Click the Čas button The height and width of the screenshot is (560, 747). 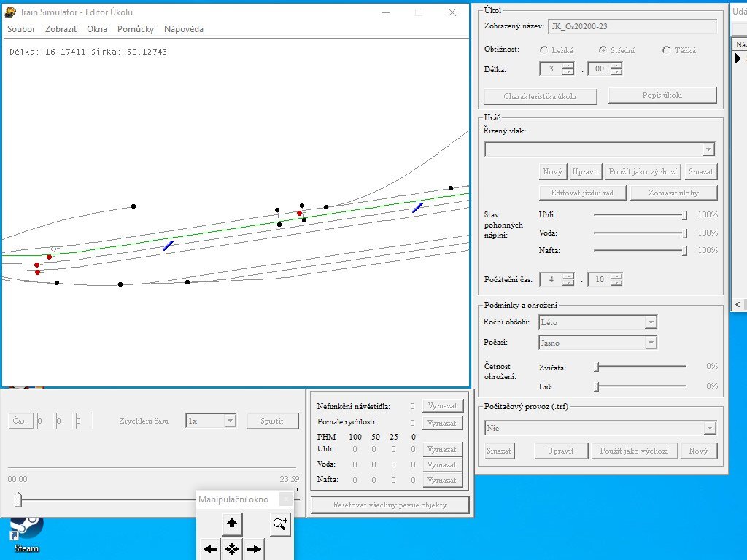coord(20,421)
